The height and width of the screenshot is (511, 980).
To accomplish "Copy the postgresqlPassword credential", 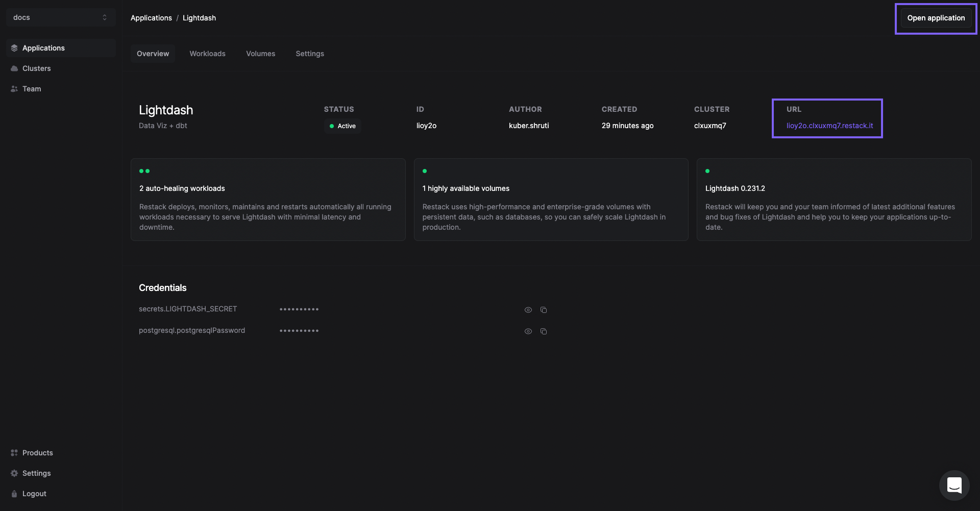I will (544, 331).
